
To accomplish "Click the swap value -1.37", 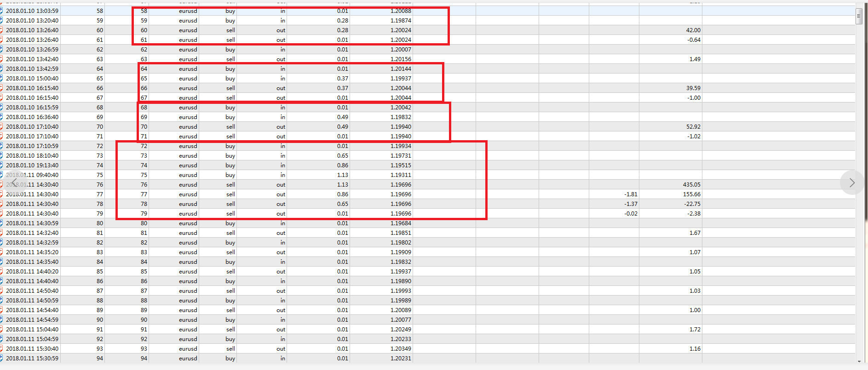I will [631, 204].
